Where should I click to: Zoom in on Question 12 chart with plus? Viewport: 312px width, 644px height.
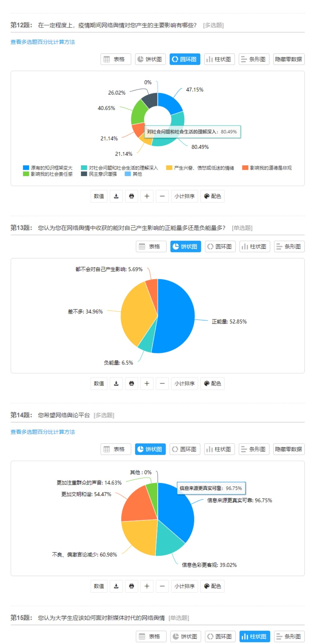[x=147, y=196]
